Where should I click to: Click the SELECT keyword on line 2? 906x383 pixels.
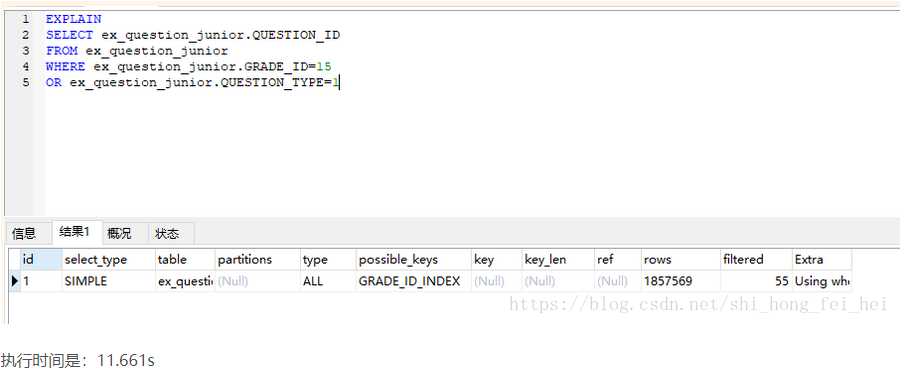coord(69,35)
